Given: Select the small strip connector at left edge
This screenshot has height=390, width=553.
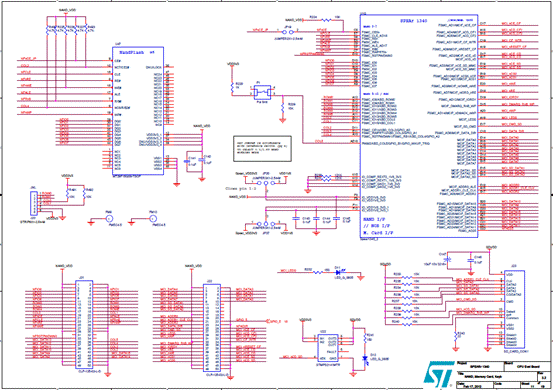Looking at the screenshot, I should (x=34, y=203).
